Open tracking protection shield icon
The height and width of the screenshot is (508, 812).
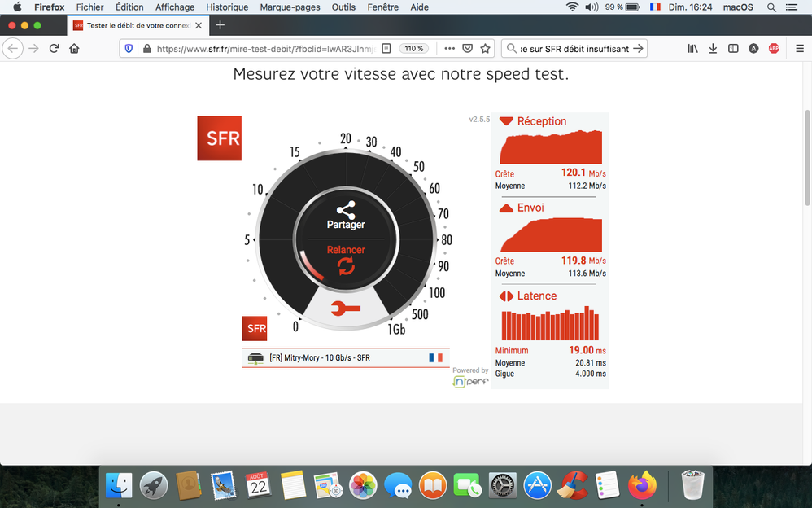(x=128, y=49)
